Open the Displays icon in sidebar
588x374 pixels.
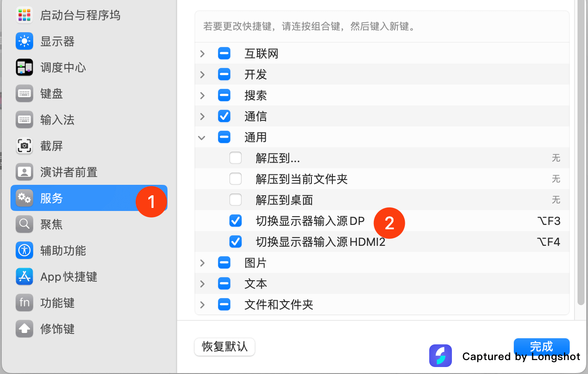click(x=24, y=41)
